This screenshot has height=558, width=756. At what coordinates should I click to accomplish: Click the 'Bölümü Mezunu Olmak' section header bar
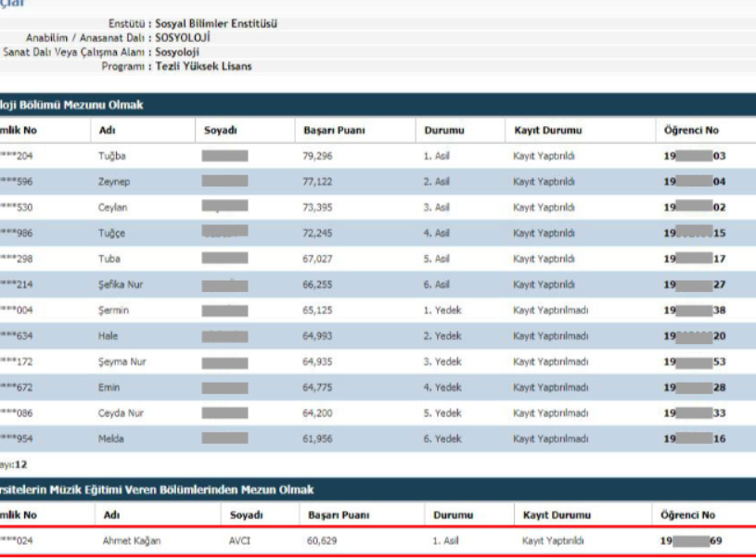(x=371, y=106)
